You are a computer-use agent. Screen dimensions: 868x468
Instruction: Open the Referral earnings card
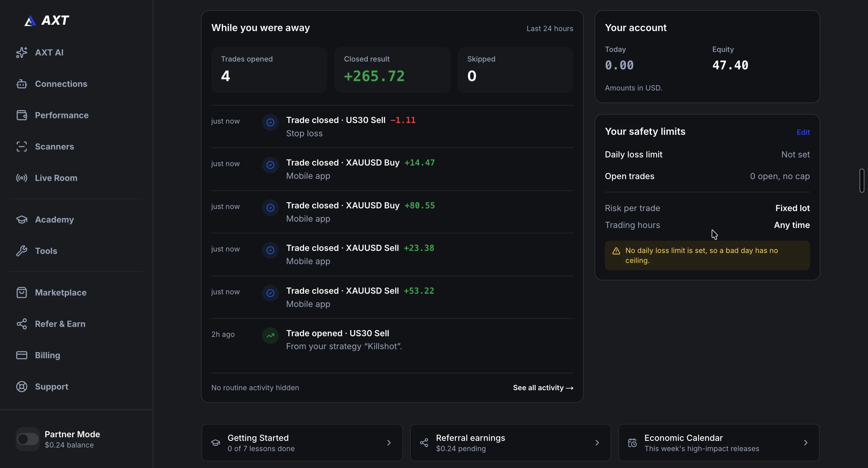(510, 443)
